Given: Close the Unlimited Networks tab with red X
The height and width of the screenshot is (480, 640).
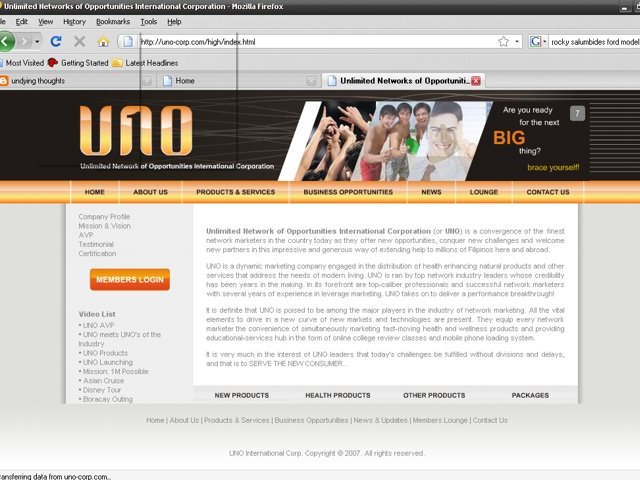Looking at the screenshot, I should [476, 81].
